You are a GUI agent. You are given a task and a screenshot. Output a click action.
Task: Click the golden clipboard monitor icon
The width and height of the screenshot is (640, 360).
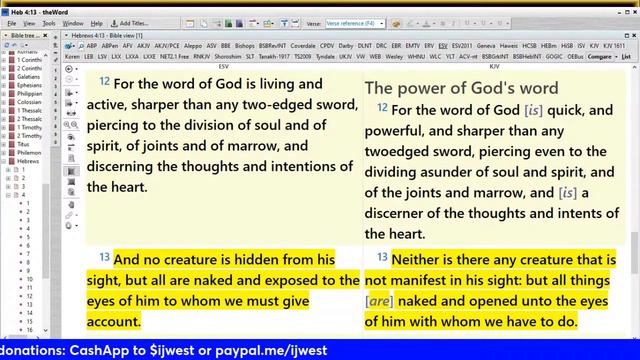click(x=396, y=24)
